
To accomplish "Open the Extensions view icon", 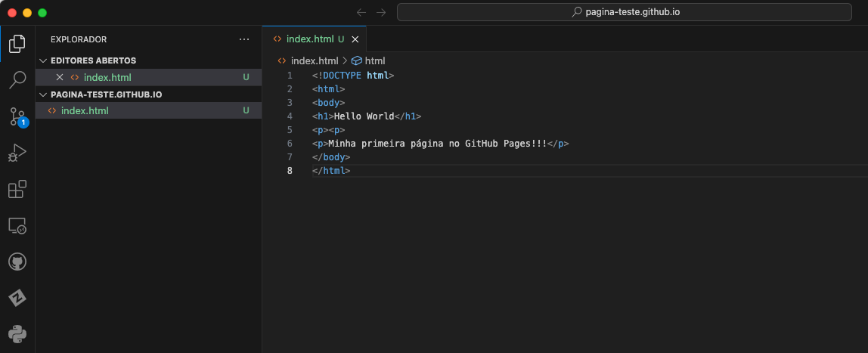I will click(x=17, y=189).
